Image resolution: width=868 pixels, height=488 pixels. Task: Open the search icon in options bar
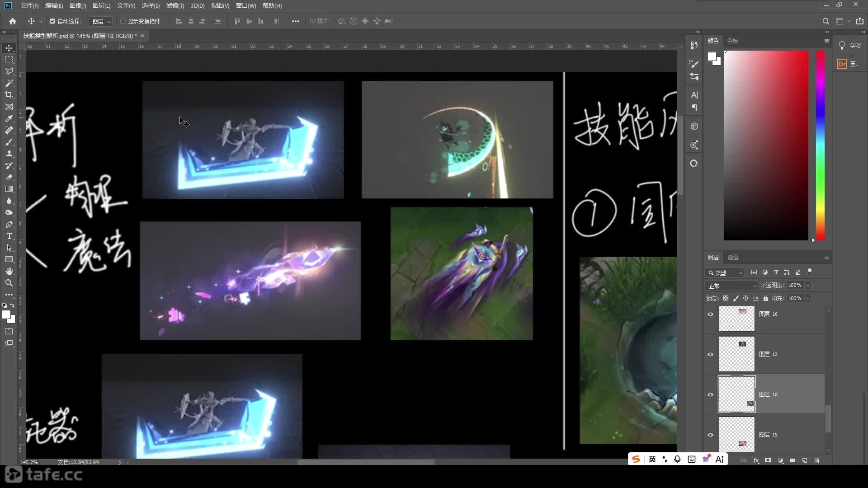[826, 21]
